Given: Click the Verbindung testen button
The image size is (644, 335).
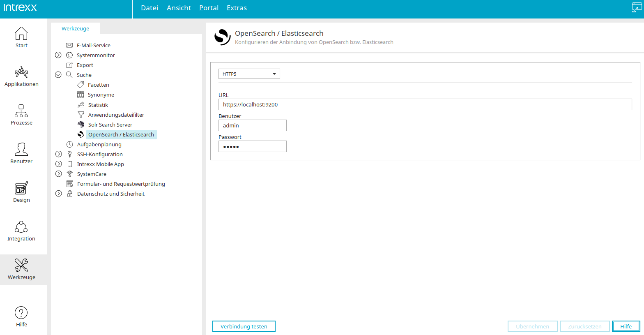Looking at the screenshot, I should tap(244, 326).
